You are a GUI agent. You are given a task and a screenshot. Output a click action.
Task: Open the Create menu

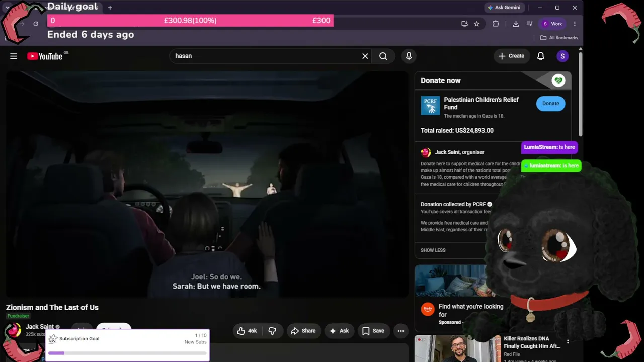pyautogui.click(x=512, y=56)
